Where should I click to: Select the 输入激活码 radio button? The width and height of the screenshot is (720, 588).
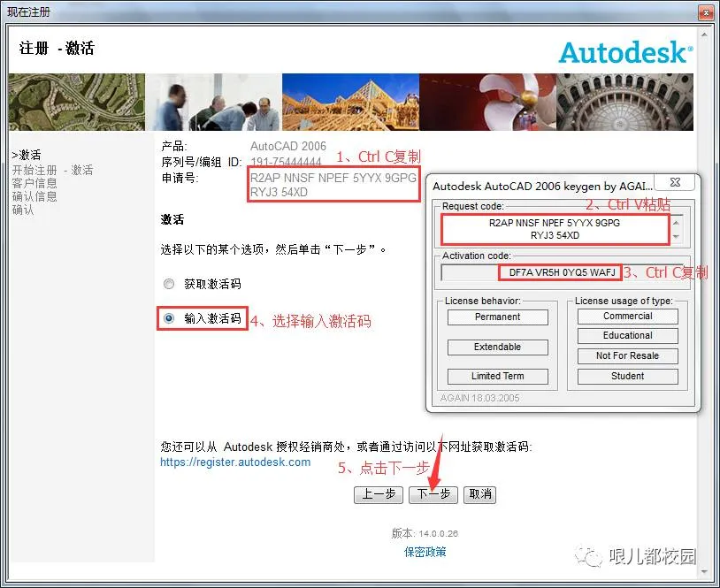(169, 318)
